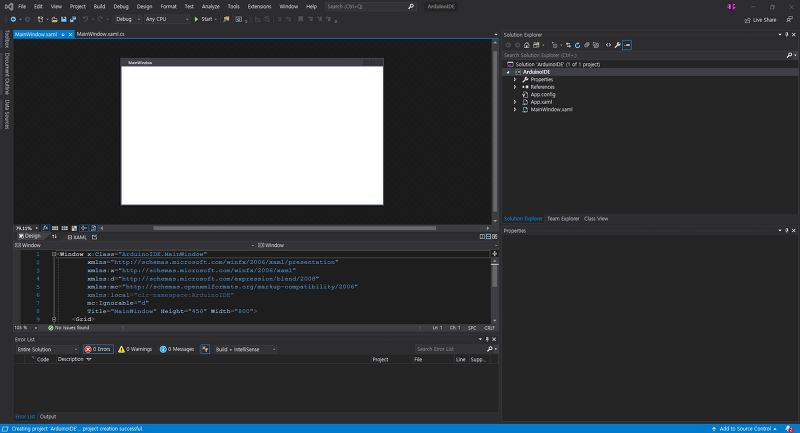
Task: Select the Design view tab
Action: click(30, 236)
